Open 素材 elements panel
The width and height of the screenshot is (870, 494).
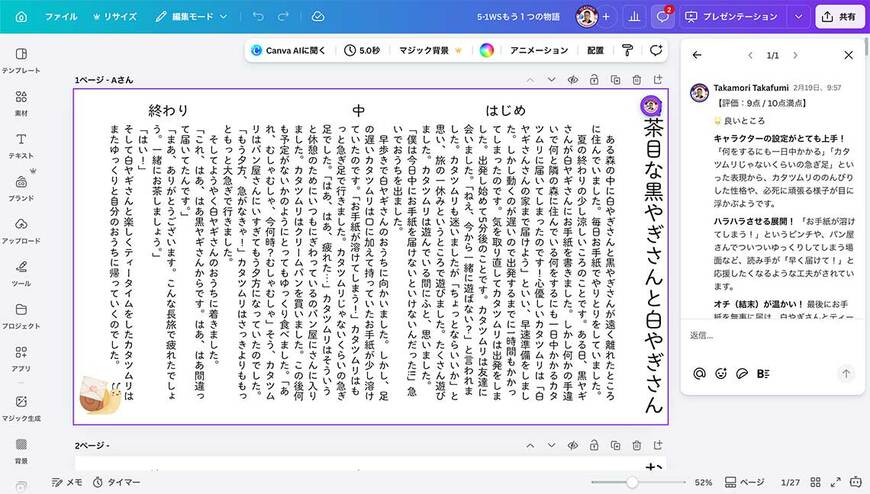(21, 103)
